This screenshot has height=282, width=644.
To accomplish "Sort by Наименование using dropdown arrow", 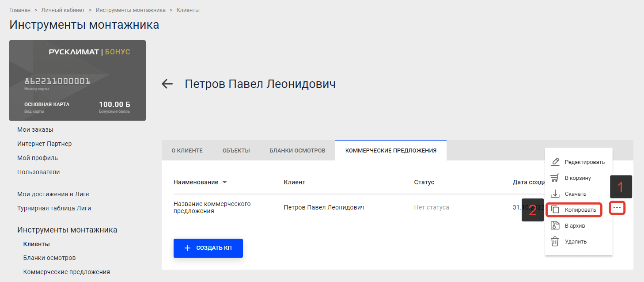I will 224,182.
